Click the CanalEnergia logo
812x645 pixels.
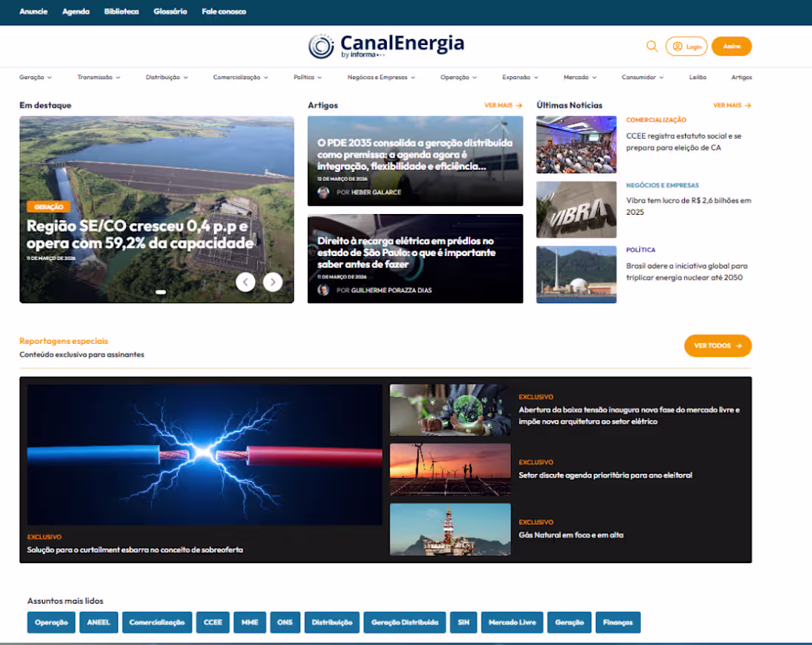click(x=386, y=46)
